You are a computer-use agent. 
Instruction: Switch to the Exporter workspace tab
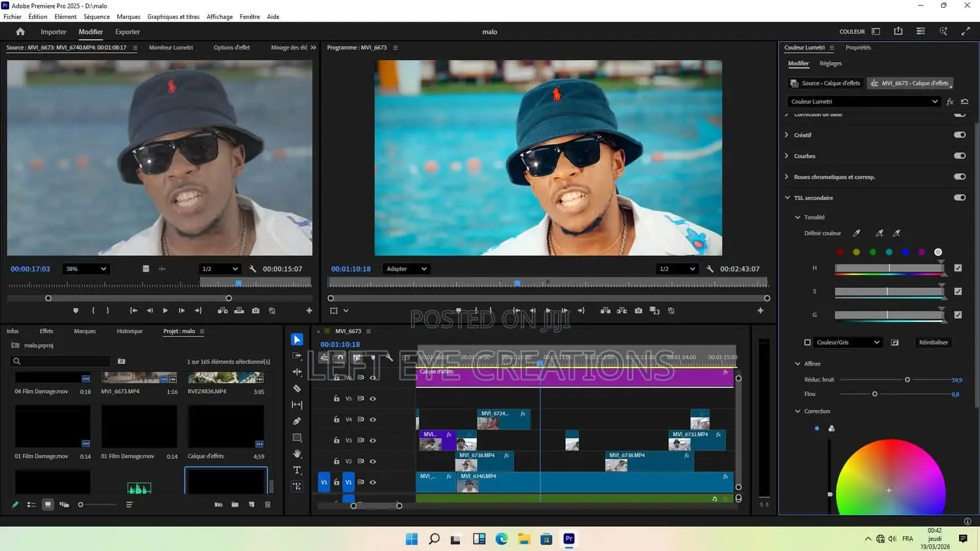[x=127, y=31]
